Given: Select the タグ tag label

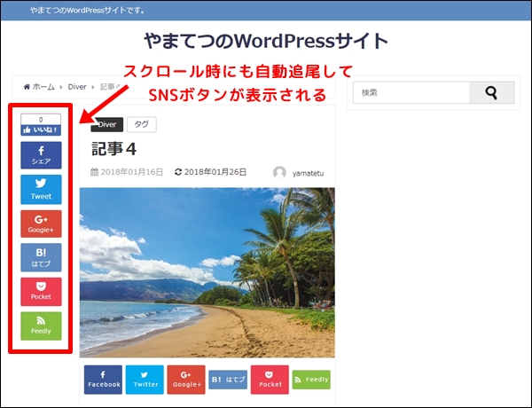Looking at the screenshot, I should click(x=141, y=125).
